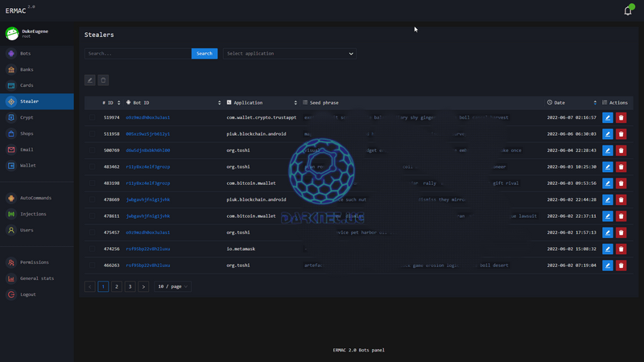Open the Injections sidebar icon

[11, 214]
